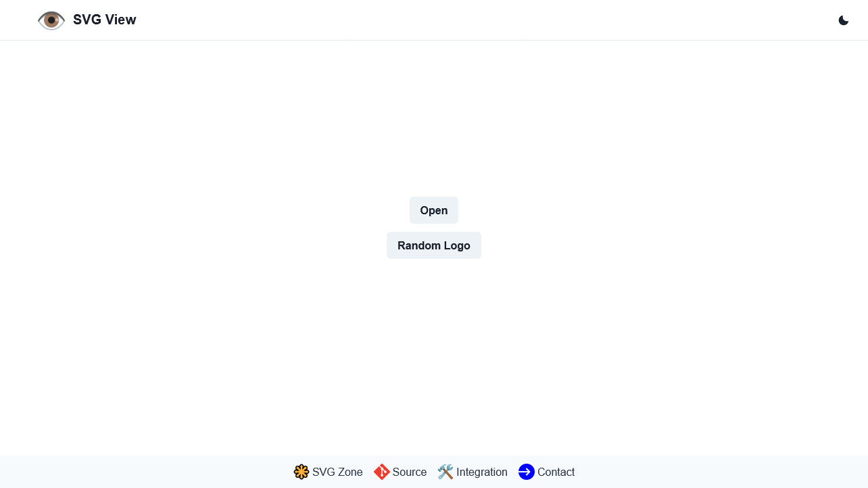Visit the Source text link
The image size is (868, 488).
point(410,472)
